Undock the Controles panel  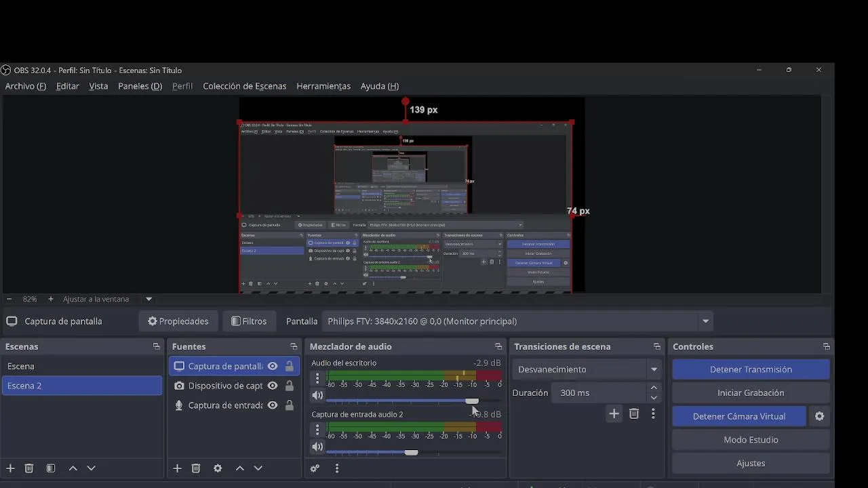pos(826,346)
